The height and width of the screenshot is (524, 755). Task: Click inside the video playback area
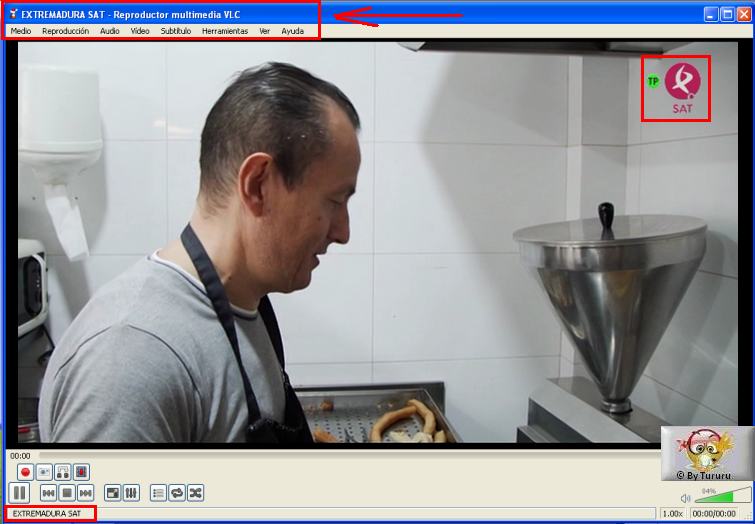point(378,242)
